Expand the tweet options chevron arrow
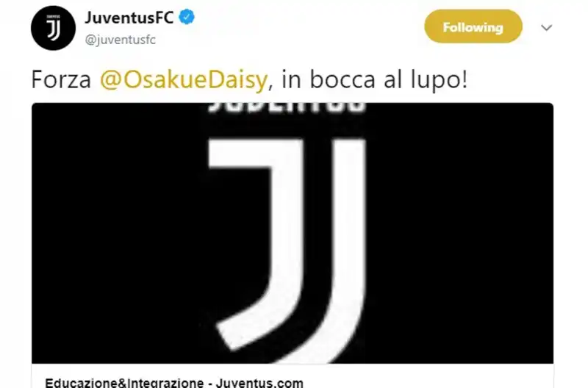Screen dimensions: 588x388 [x=546, y=27]
